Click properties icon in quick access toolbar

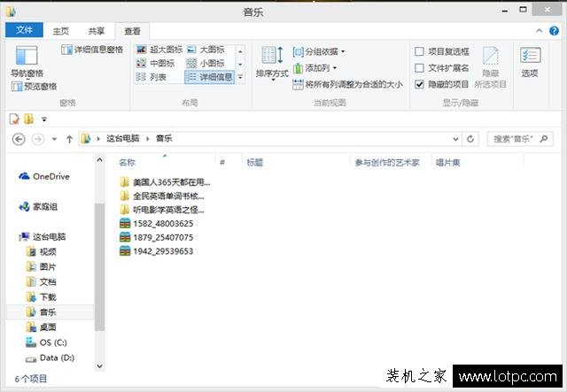(x=14, y=119)
